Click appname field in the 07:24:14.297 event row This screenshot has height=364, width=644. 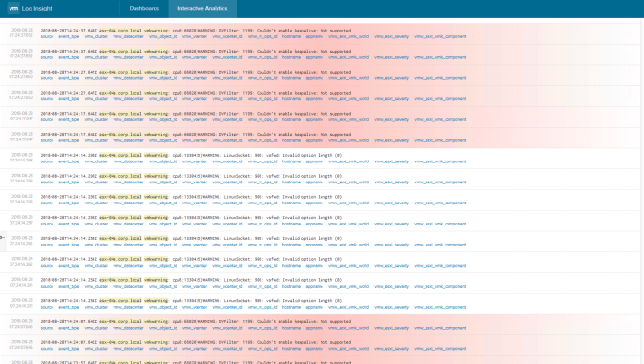pyautogui.click(x=315, y=224)
